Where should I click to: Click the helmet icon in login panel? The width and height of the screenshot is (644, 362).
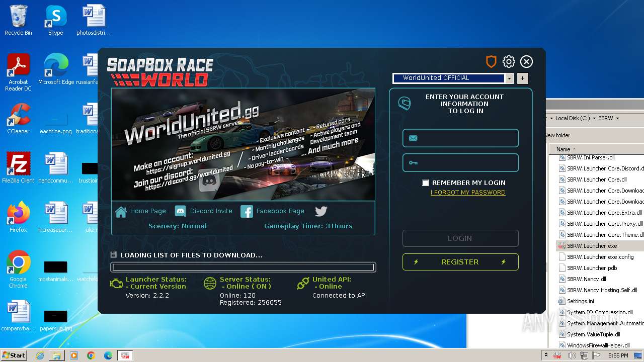click(405, 104)
